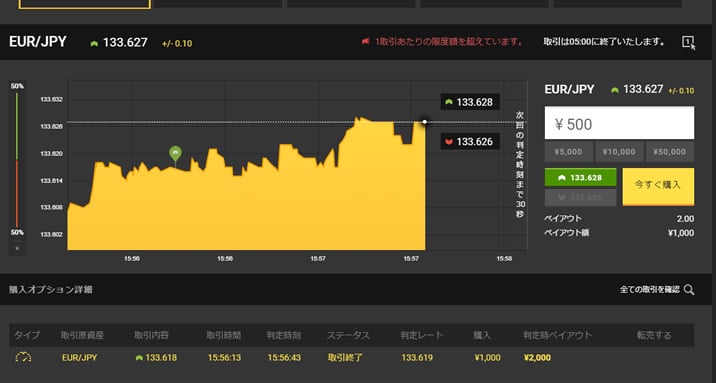Click the green entry marker pin on chart
This screenshot has height=383, width=716.
[175, 154]
